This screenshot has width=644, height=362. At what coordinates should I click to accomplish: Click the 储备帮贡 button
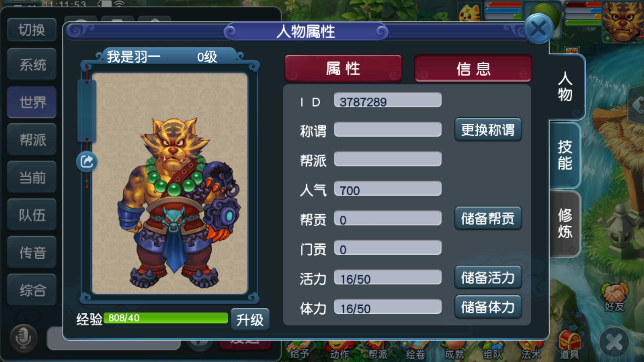488,218
